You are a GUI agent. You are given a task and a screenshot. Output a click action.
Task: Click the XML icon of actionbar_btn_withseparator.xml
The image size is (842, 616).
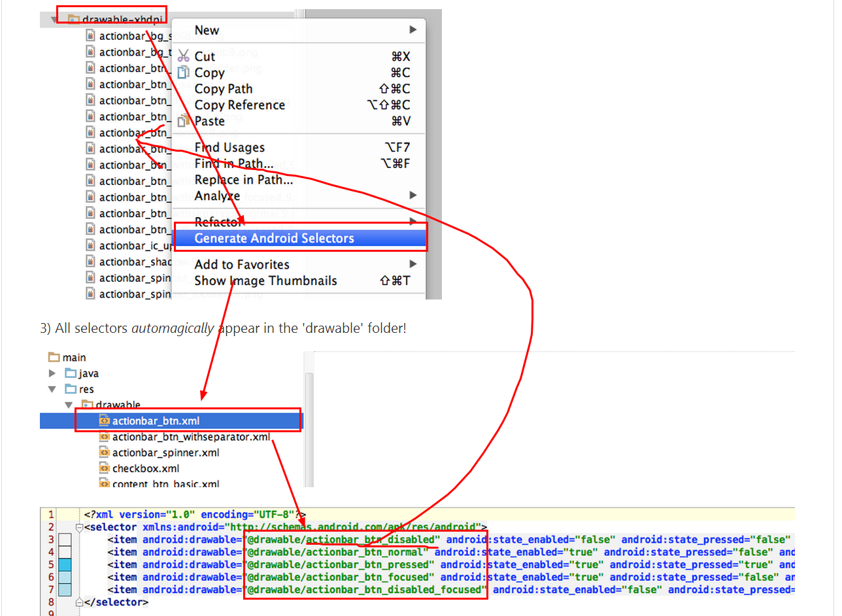pos(104,436)
